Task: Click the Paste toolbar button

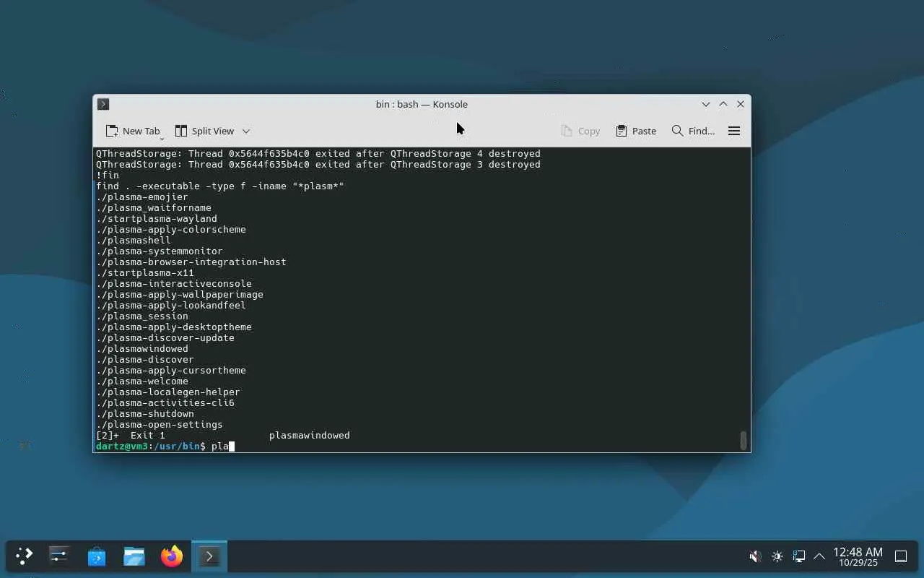Action: tap(636, 131)
